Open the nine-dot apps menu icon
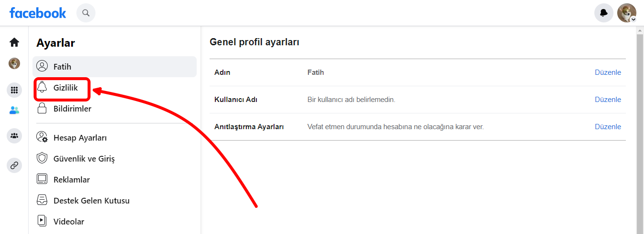 14,90
